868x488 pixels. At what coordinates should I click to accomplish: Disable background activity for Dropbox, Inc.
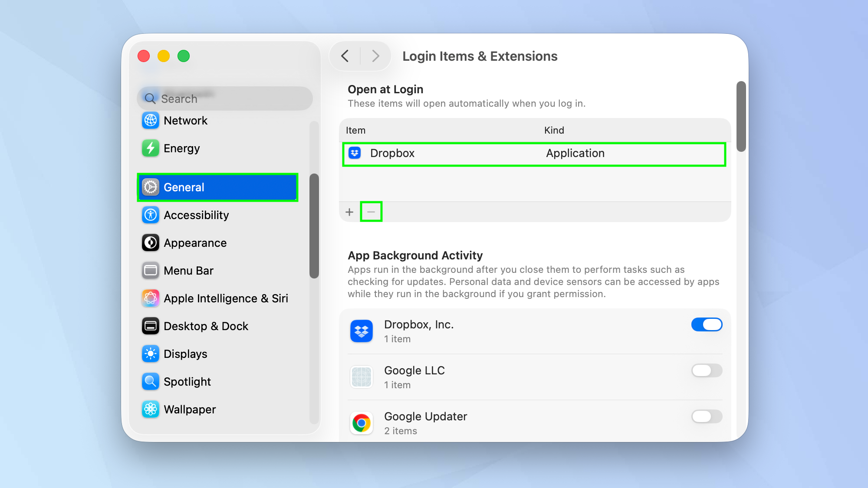707,324
